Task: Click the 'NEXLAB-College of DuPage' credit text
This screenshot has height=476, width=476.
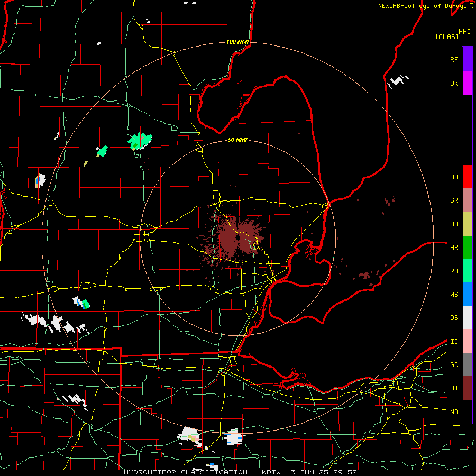Action: click(423, 6)
